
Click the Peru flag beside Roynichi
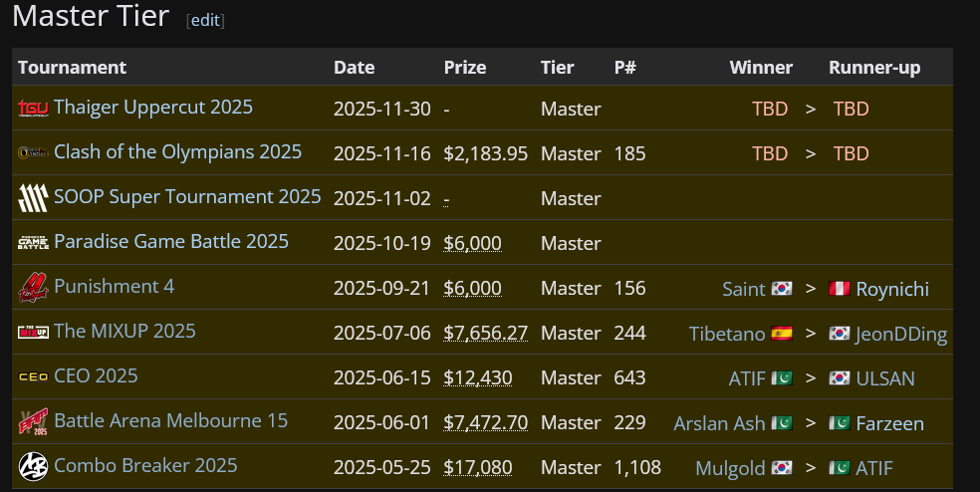click(x=840, y=288)
